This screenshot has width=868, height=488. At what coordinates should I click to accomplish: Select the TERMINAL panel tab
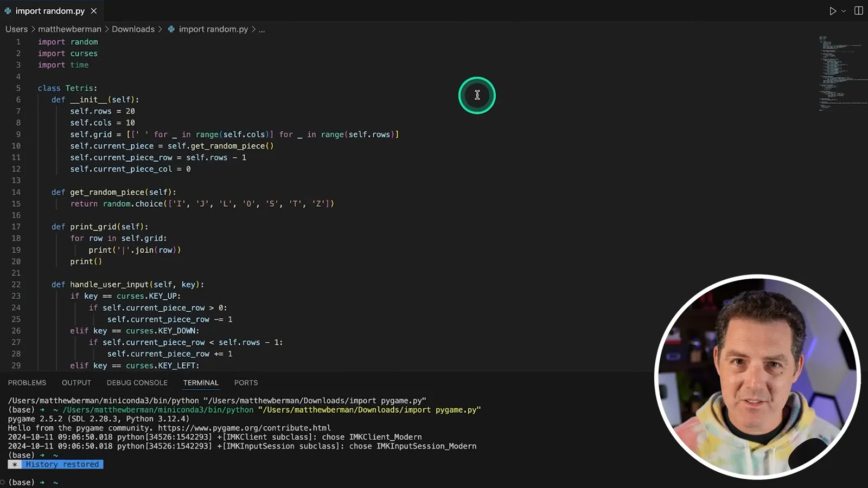[x=201, y=383]
